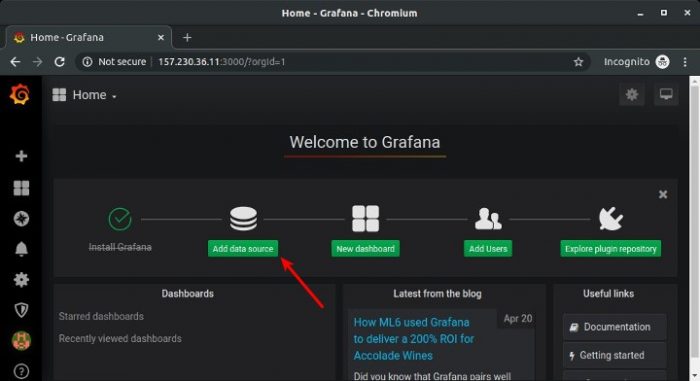Open dashboard settings gear at top right
The width and height of the screenshot is (700, 381).
tap(631, 95)
